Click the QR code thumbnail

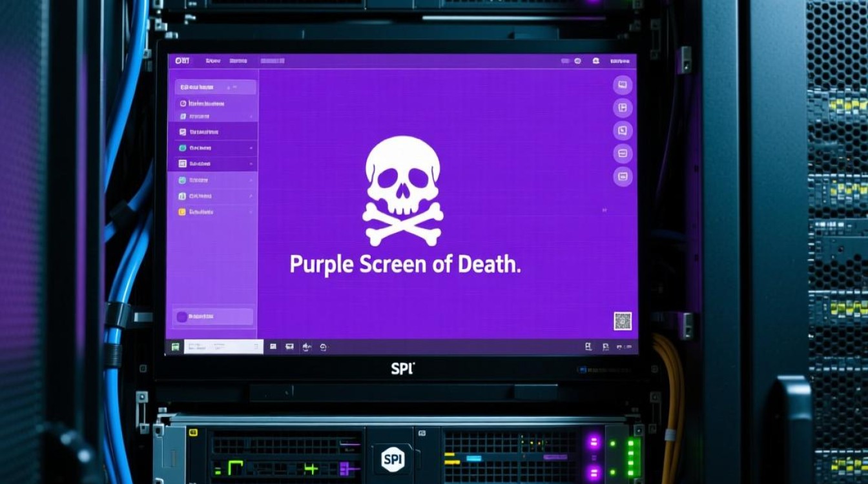coord(622,321)
